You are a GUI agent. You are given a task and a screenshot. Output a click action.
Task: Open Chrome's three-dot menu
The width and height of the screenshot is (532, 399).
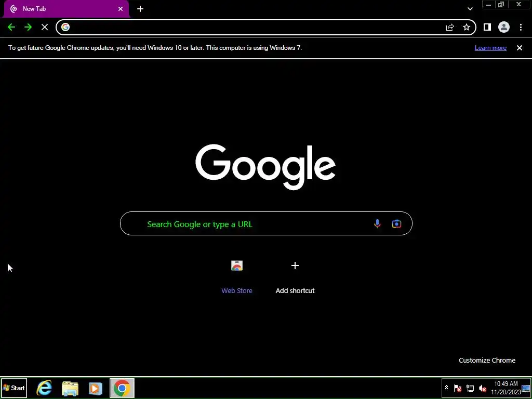521,27
